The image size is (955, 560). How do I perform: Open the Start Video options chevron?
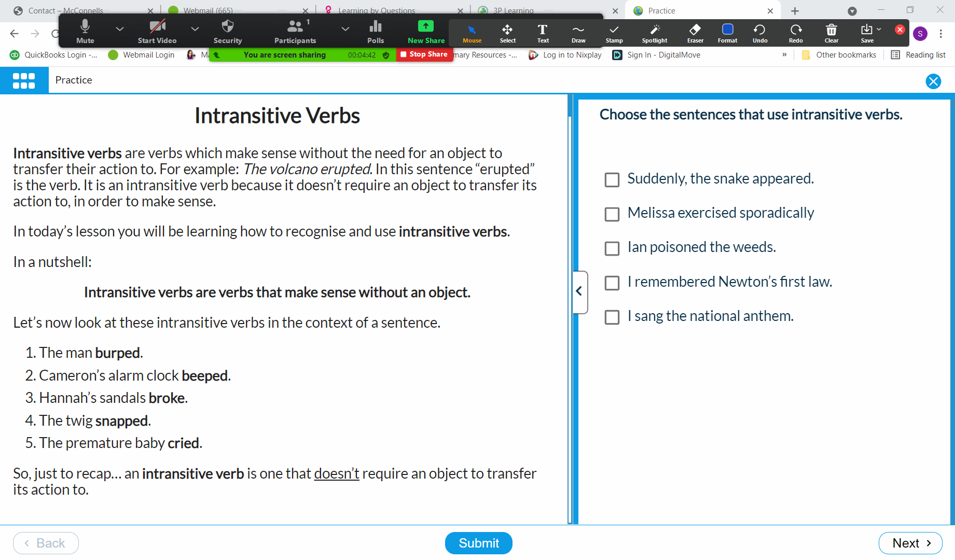[x=195, y=29]
